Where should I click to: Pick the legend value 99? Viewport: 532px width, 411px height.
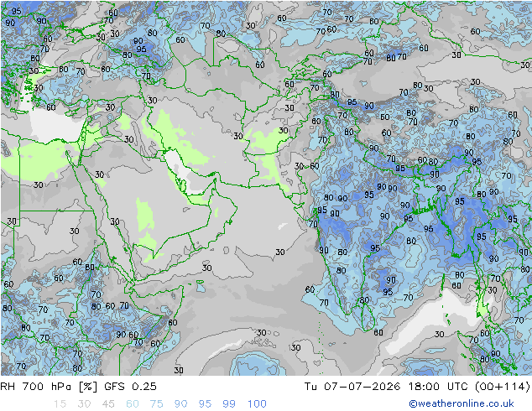coord(229,404)
